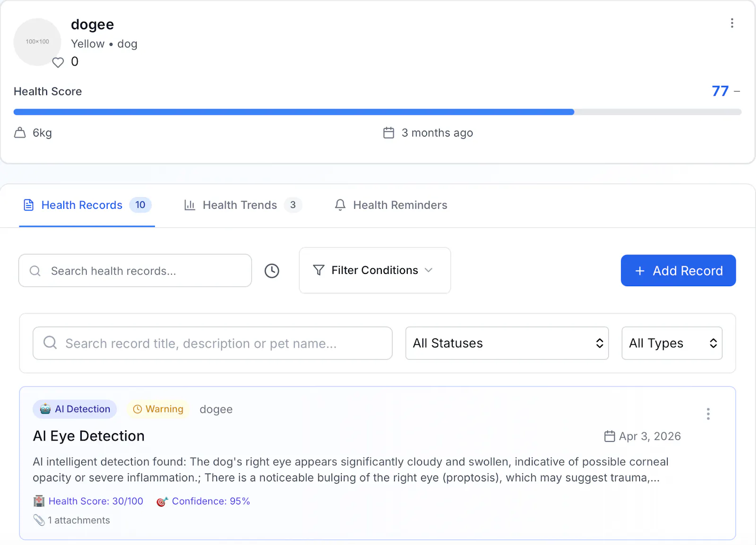Viewport: 756px width, 545px height.
Task: Click the dogee name heading in the profile
Action: point(93,25)
